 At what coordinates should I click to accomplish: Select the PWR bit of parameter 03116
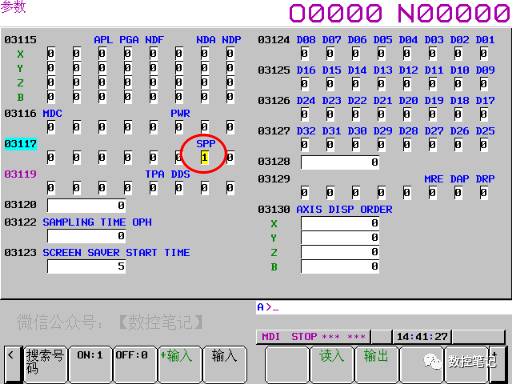pyautogui.click(x=179, y=127)
